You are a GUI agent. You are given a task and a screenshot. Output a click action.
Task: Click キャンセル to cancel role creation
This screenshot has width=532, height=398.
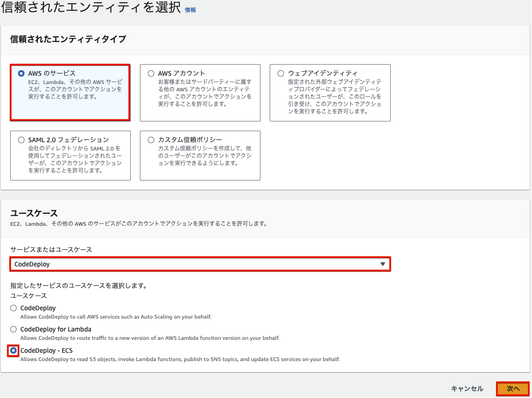click(468, 389)
